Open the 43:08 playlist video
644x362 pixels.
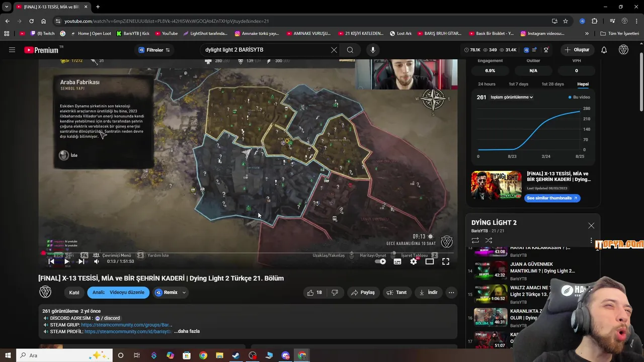pyautogui.click(x=491, y=251)
